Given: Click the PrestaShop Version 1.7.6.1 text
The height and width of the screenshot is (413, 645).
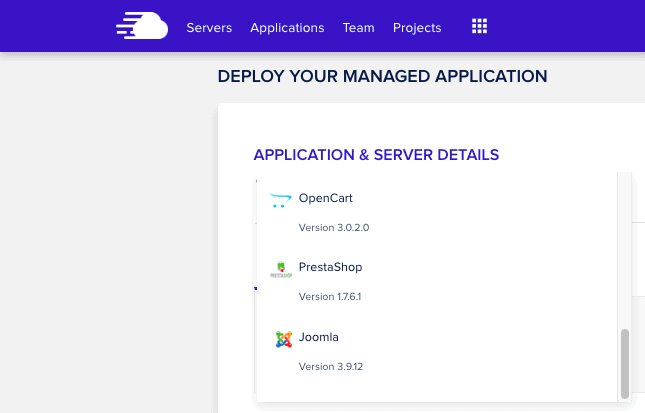Looking at the screenshot, I should click(330, 297).
